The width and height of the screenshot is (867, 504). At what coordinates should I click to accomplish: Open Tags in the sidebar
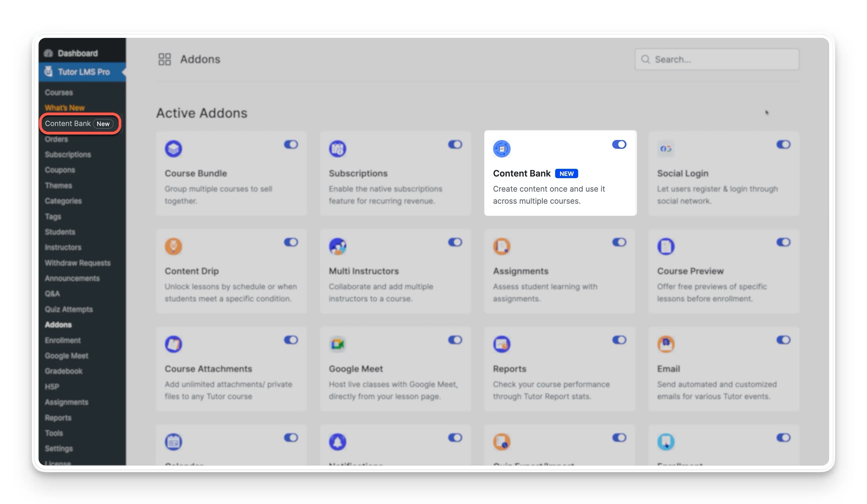pyautogui.click(x=53, y=216)
